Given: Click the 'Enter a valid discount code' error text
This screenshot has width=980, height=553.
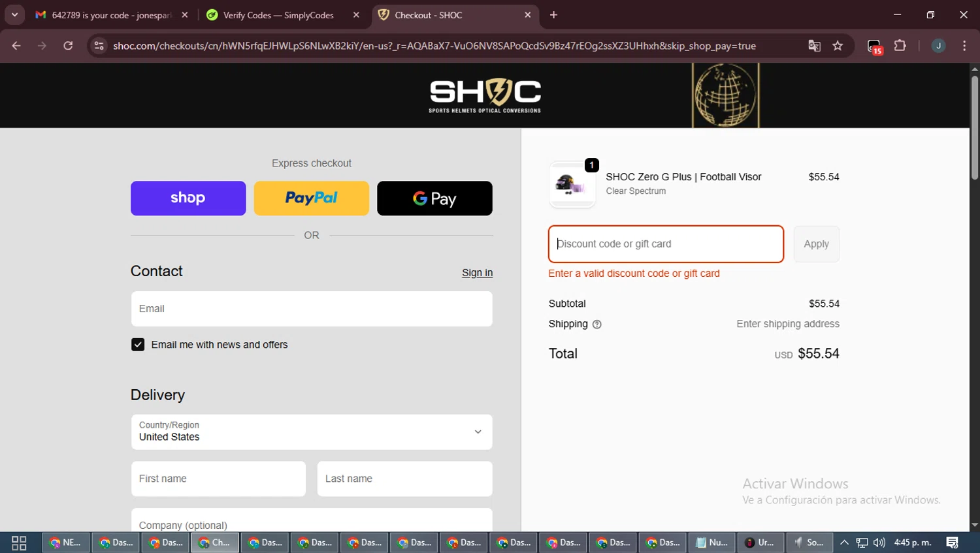Looking at the screenshot, I should 634,274.
